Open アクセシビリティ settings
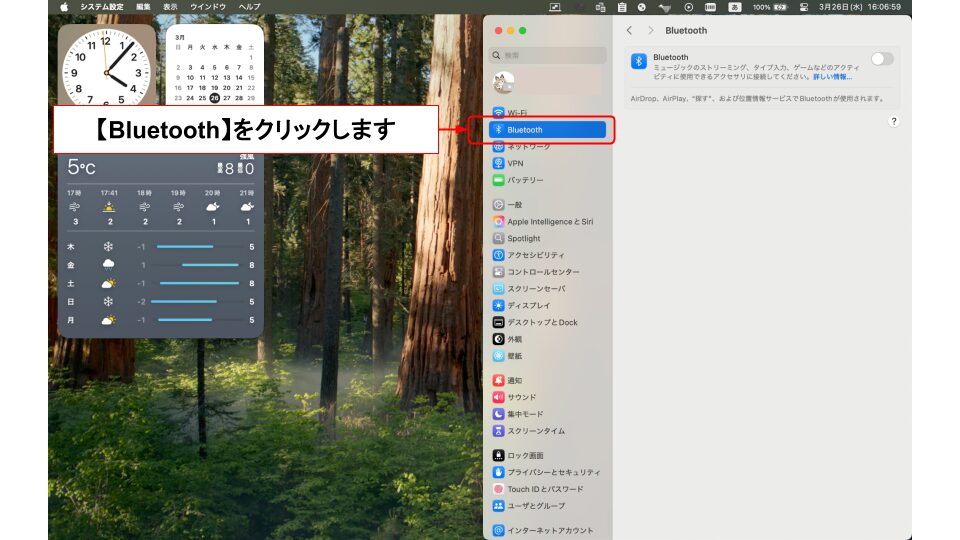The width and height of the screenshot is (960, 540). pyautogui.click(x=535, y=255)
